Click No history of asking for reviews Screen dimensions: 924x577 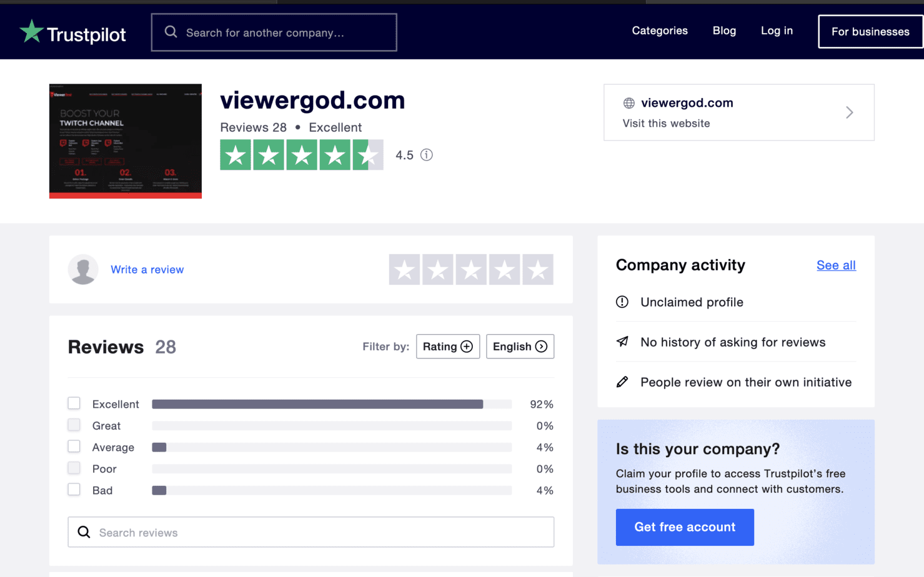click(x=733, y=342)
